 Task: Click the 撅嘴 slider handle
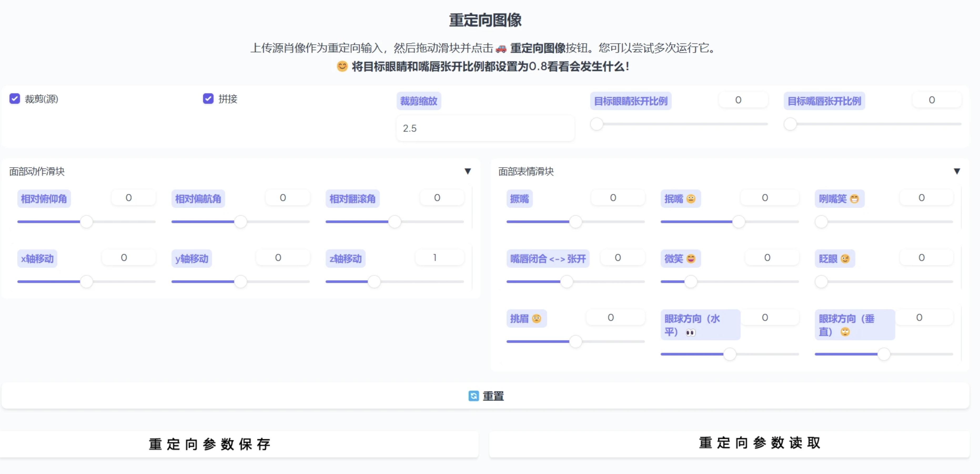click(575, 221)
